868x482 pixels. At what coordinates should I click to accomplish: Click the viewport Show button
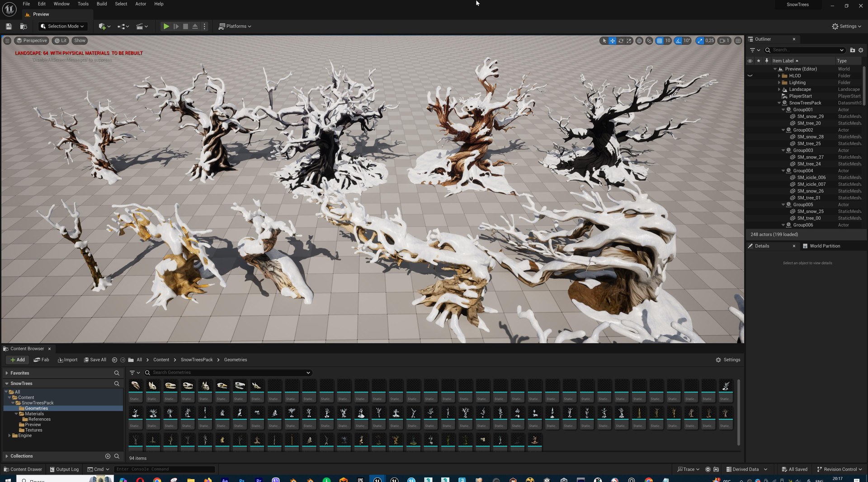[x=80, y=41]
